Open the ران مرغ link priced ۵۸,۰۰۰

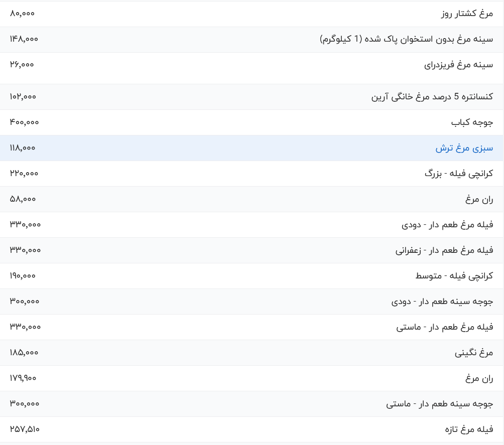(x=479, y=199)
